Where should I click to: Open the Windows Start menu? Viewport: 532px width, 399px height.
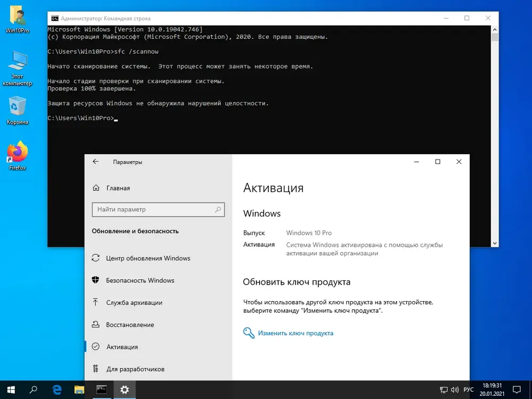11,389
